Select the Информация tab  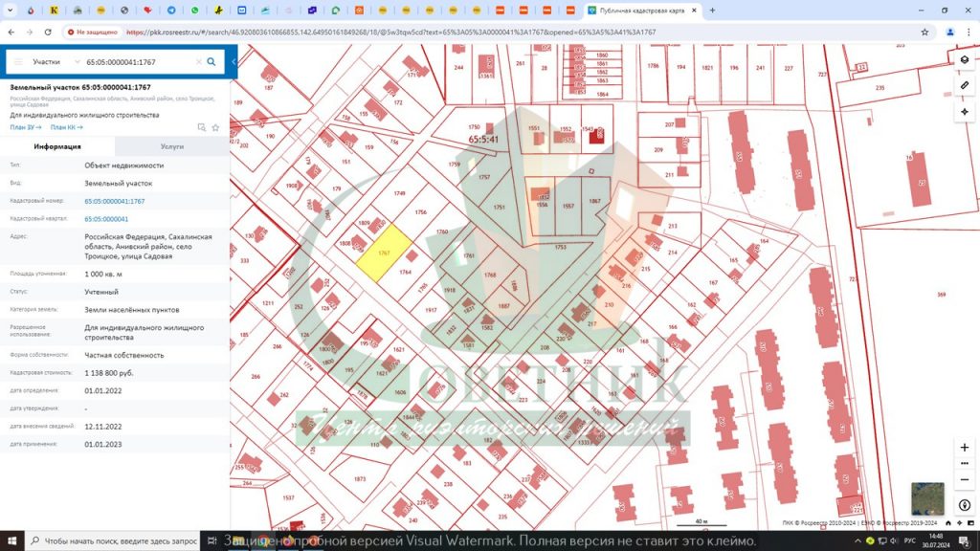(57, 146)
